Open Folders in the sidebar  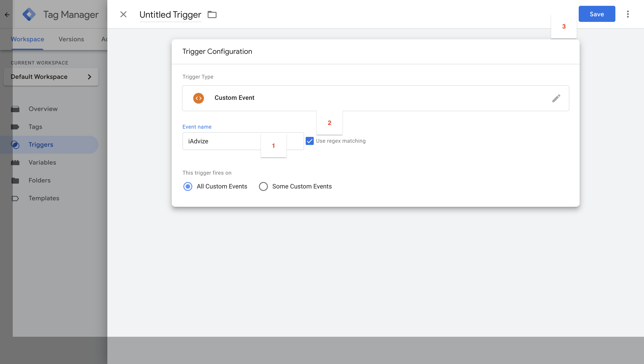click(x=40, y=180)
